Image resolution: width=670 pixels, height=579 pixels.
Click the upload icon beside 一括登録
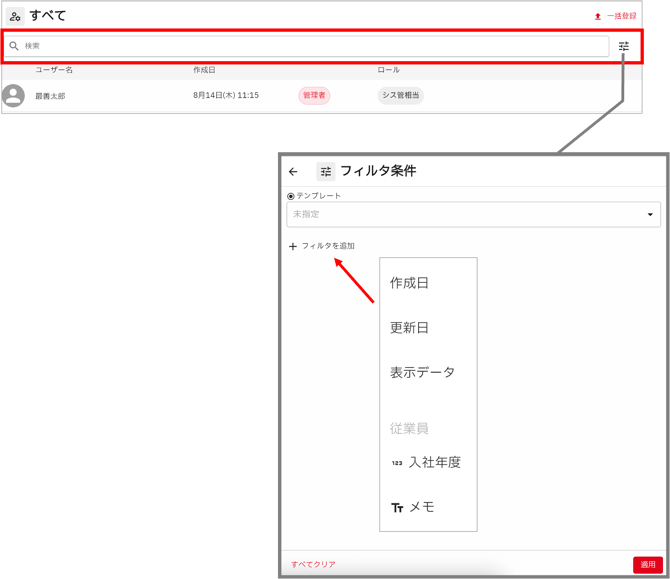coord(598,16)
